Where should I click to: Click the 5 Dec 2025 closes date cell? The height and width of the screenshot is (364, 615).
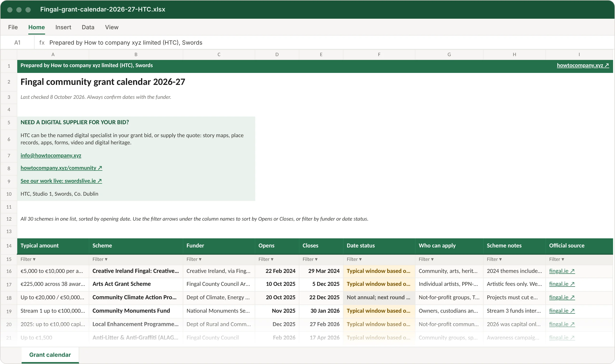(x=321, y=284)
